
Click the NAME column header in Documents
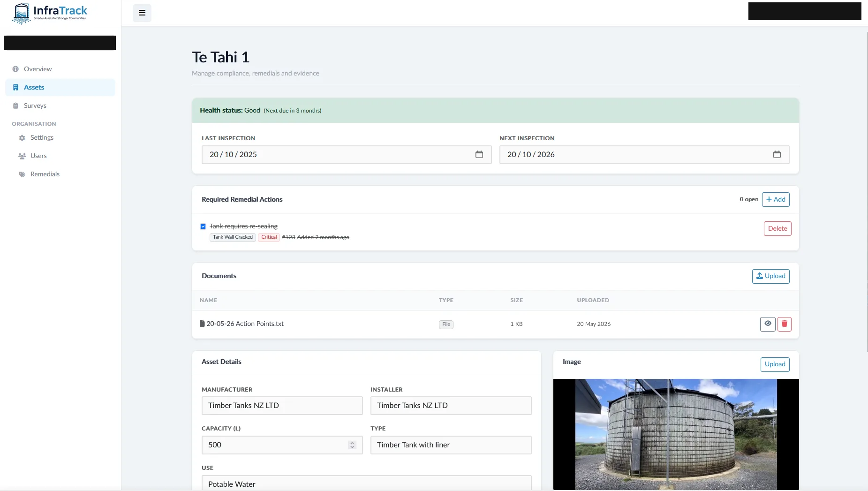click(x=208, y=300)
